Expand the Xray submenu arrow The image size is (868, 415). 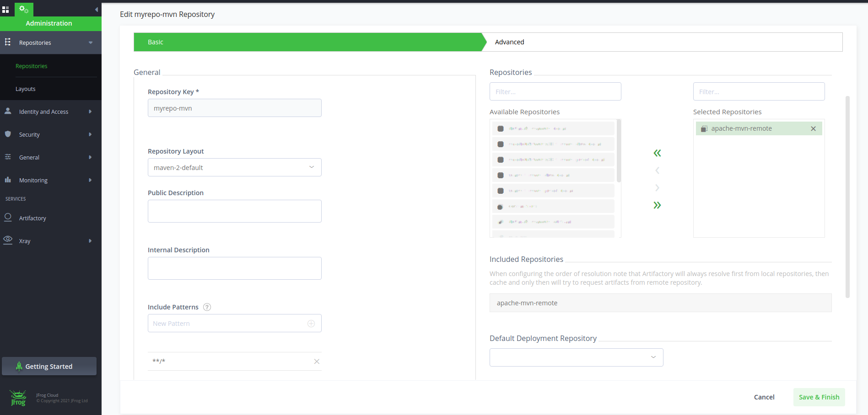(x=90, y=241)
